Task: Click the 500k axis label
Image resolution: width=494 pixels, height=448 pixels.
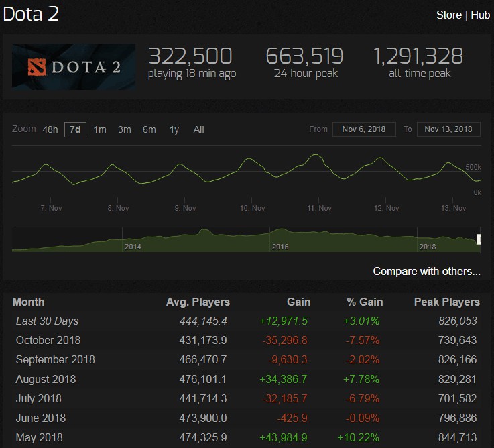Action: click(x=473, y=167)
